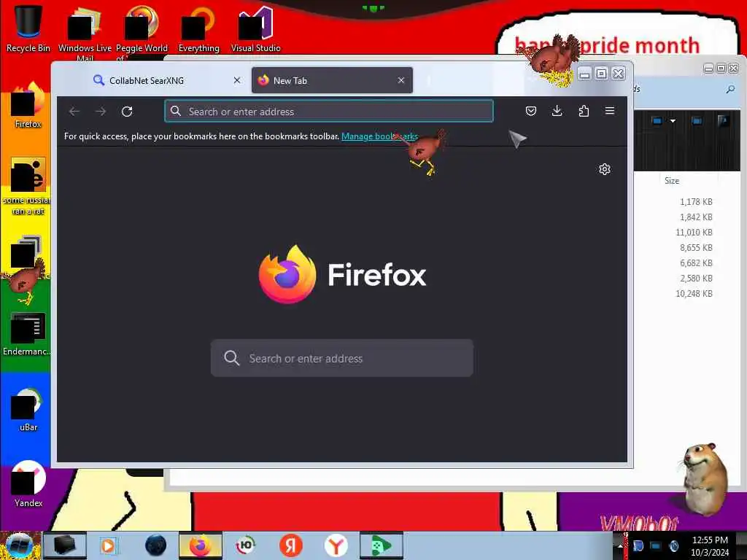The height and width of the screenshot is (560, 747).
Task: Select the New Tab tab
Action: (332, 80)
